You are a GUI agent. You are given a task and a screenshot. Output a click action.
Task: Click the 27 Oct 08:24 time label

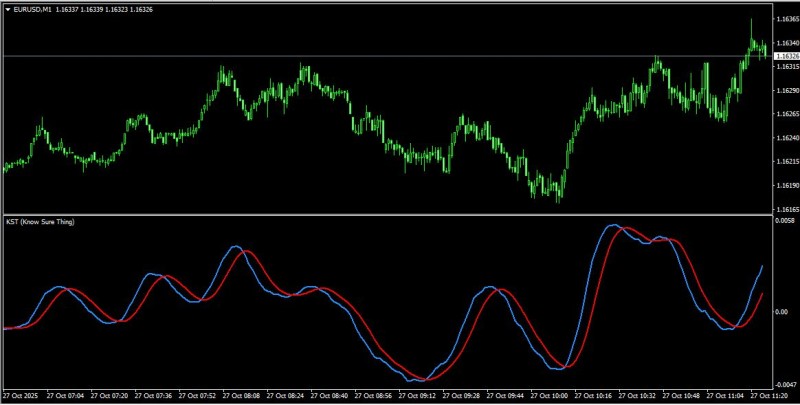[x=285, y=396]
